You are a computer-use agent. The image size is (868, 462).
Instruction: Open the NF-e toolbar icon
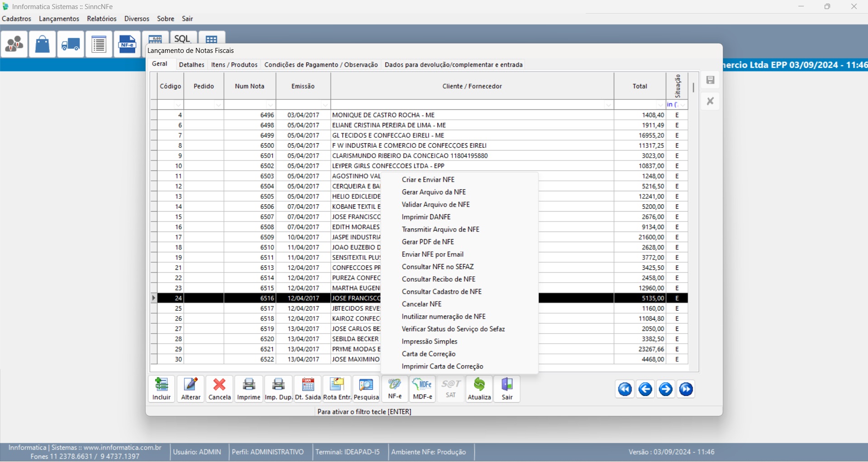click(x=127, y=44)
